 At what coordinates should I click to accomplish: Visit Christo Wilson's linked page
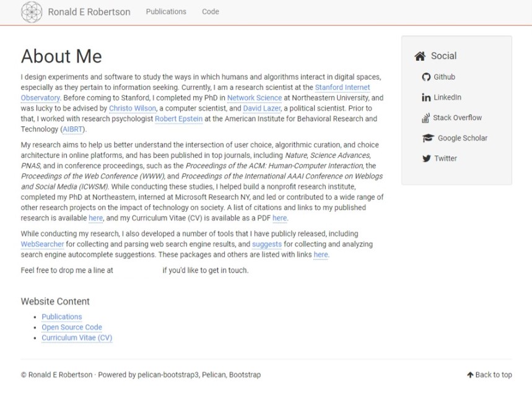pyautogui.click(x=133, y=108)
